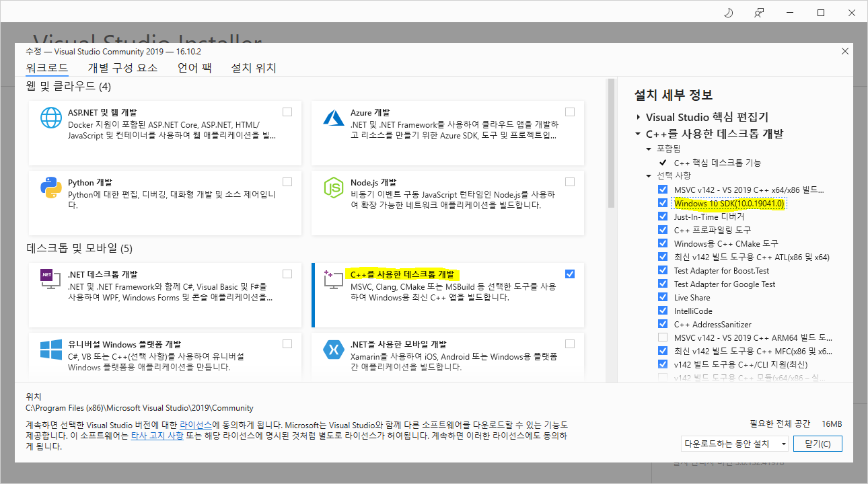Open the 라이선스 link

coord(196,426)
